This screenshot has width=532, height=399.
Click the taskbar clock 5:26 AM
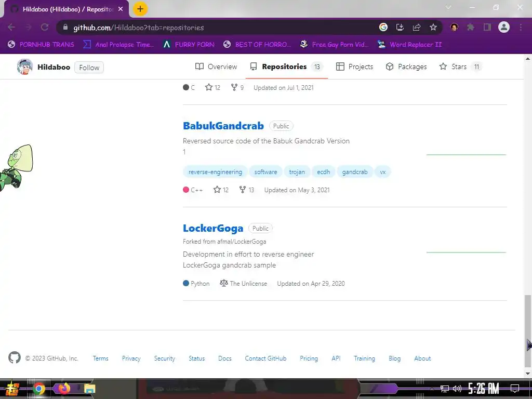coord(483,389)
